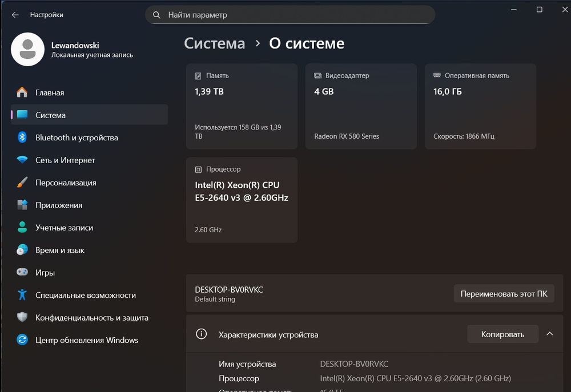
Task: Click the Система breadcrumb link
Action: [214, 43]
